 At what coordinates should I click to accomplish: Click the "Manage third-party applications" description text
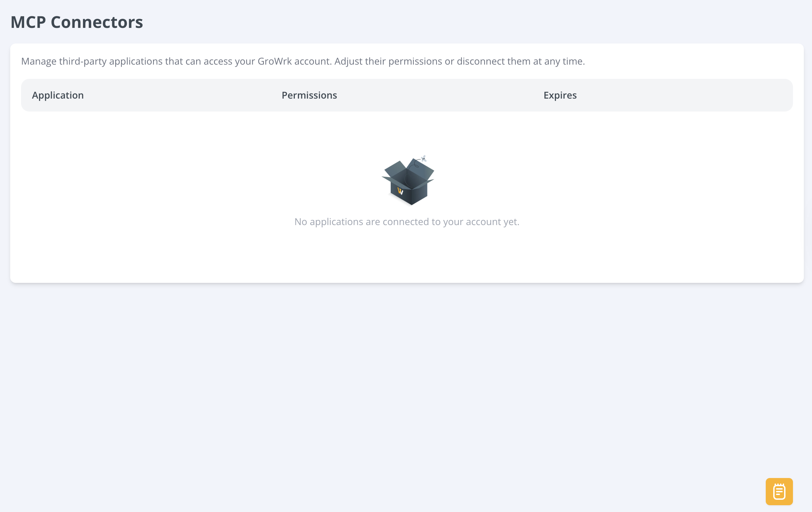(x=303, y=61)
